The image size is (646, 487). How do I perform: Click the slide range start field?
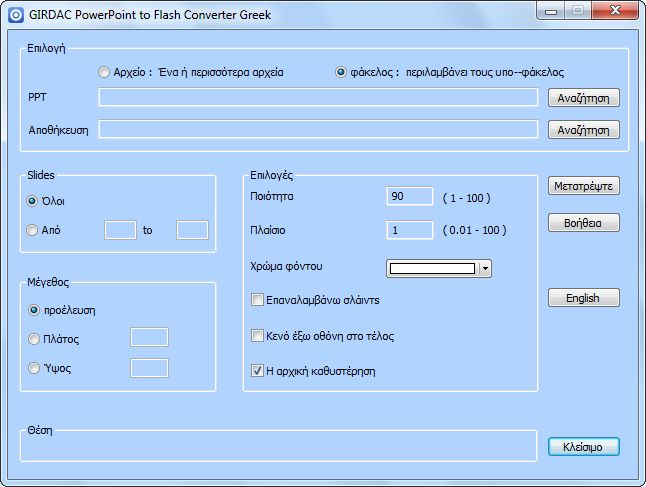[120, 230]
